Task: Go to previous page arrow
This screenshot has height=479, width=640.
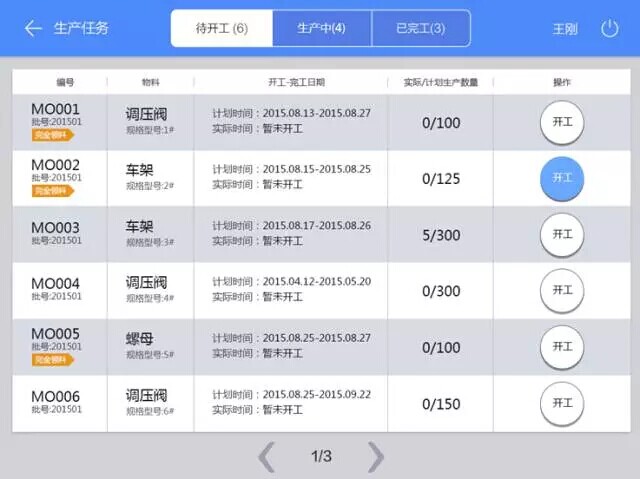Action: pyautogui.click(x=267, y=457)
